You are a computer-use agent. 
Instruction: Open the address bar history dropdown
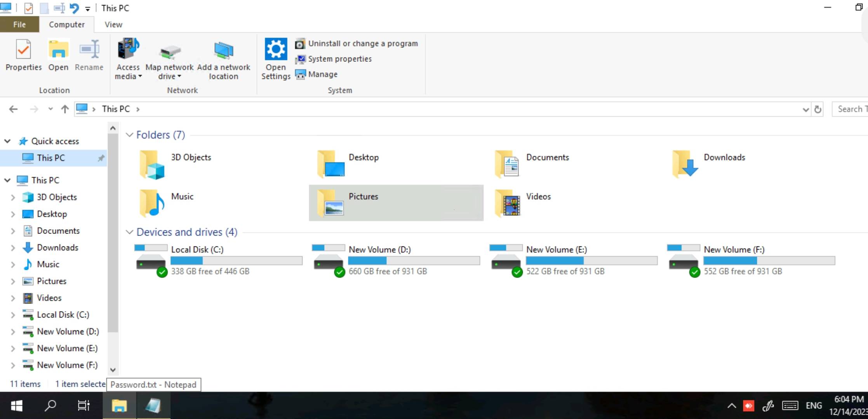click(805, 110)
